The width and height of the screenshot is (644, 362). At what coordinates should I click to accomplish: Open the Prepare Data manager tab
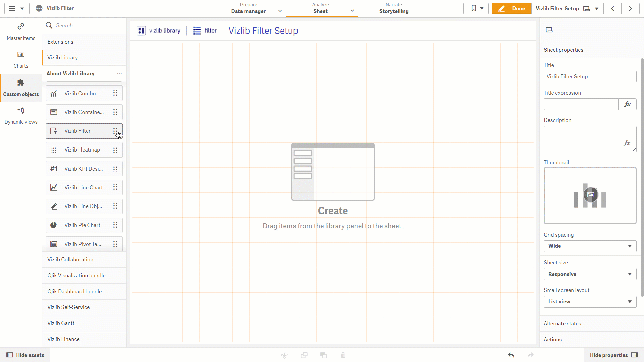point(249,8)
